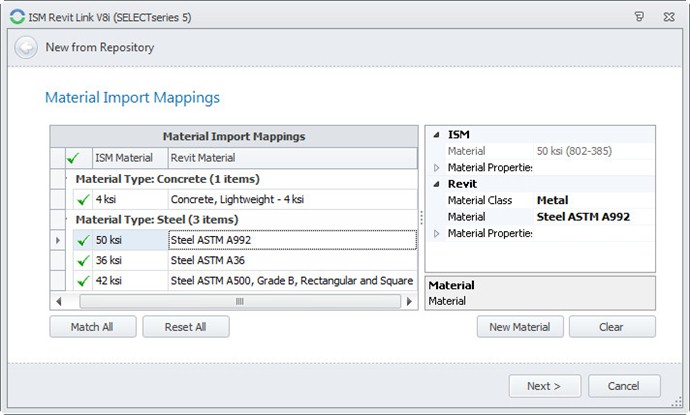
Task: Collapse the ISM property group
Action: 436,135
